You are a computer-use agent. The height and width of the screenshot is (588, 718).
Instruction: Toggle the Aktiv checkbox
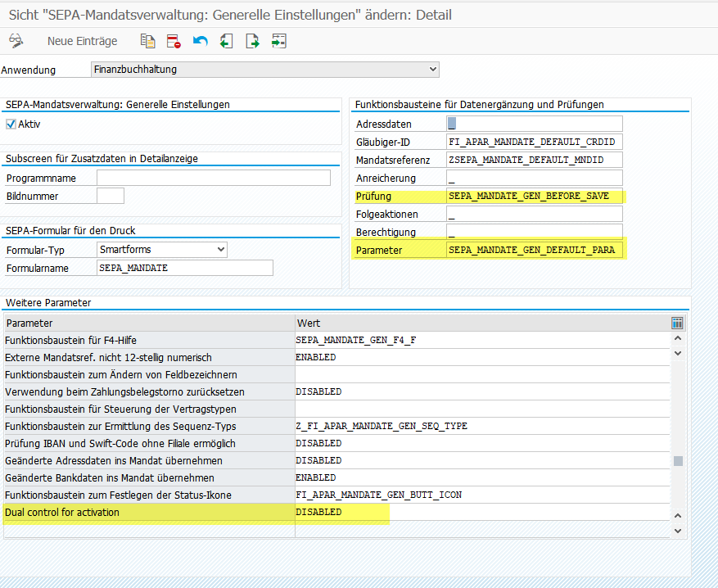pyautogui.click(x=11, y=124)
